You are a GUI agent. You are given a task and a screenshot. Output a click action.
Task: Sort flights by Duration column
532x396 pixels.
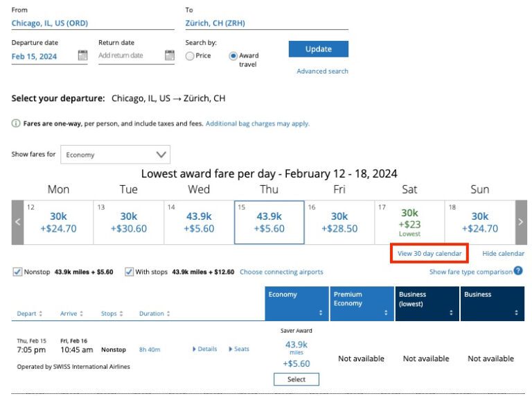click(x=154, y=313)
